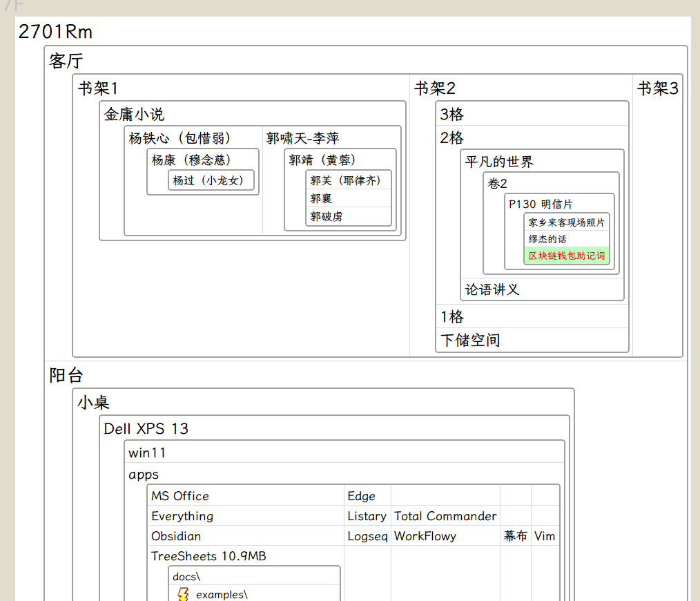
Task: Select the 杨过（小龙女）cell
Action: (211, 180)
